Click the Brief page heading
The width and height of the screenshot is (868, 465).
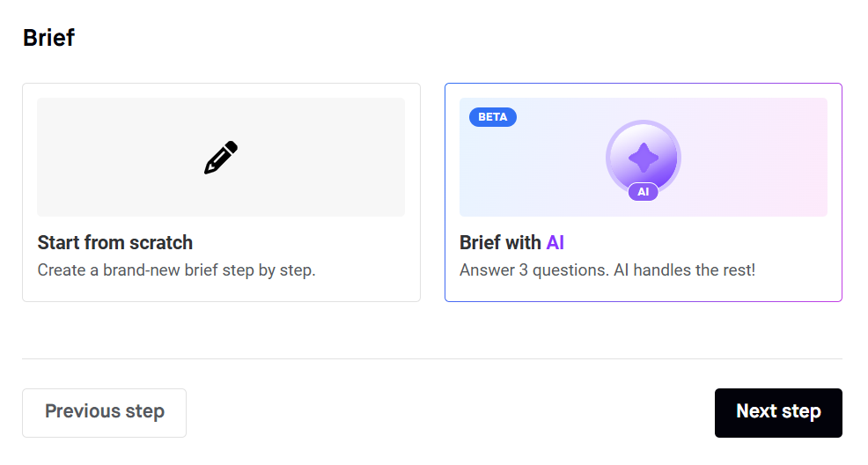48,38
